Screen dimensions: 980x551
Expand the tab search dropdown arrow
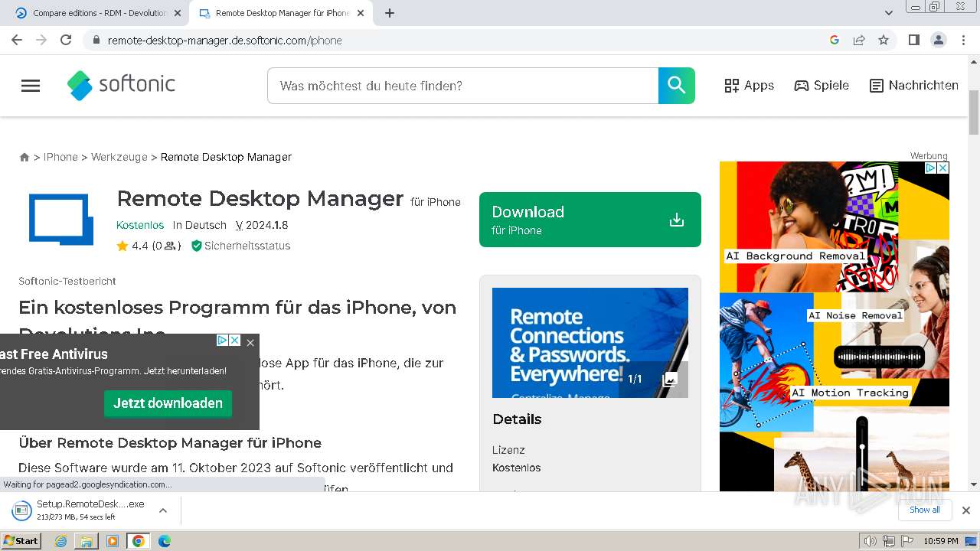click(x=889, y=13)
